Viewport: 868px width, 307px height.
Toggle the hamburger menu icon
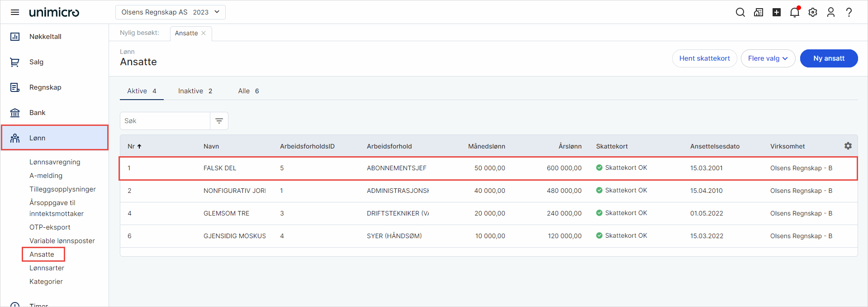pos(15,12)
